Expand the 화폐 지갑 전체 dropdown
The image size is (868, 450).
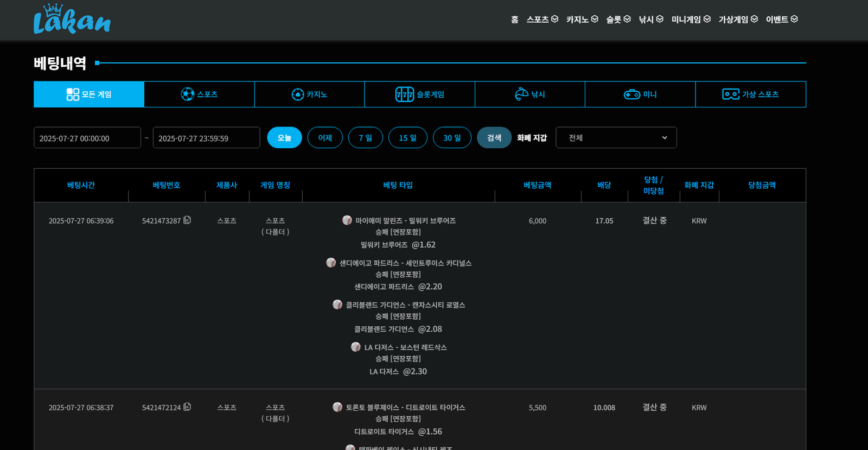(616, 138)
